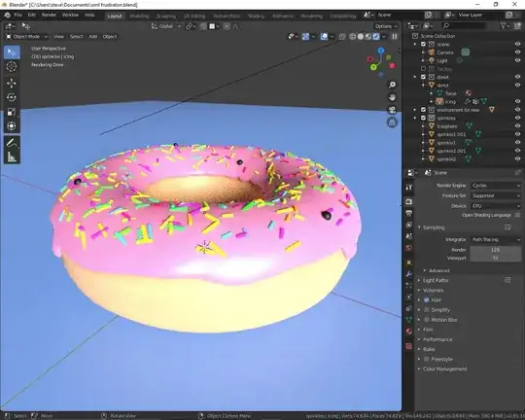525x420 pixels.
Task: Open the Render properties tab
Action: pyautogui.click(x=408, y=201)
